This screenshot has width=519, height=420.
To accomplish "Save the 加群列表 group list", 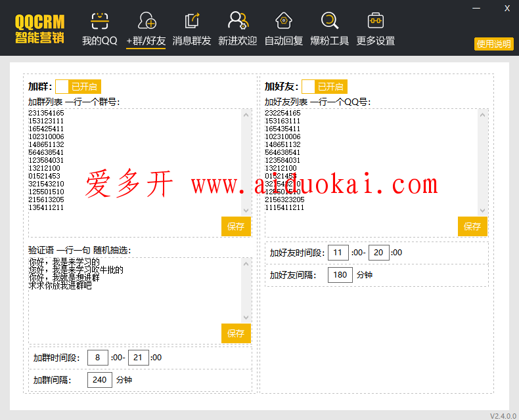I will (x=236, y=226).
